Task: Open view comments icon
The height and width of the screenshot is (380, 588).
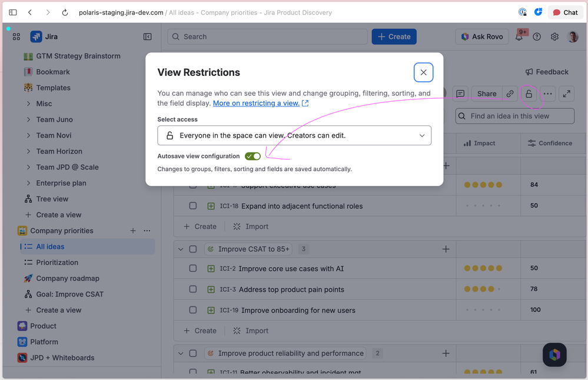Action: tap(460, 94)
